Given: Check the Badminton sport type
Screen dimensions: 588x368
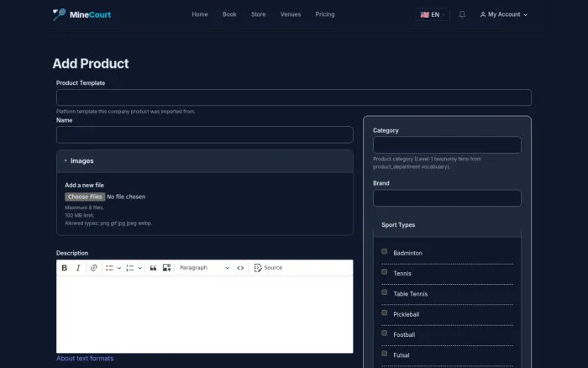Looking at the screenshot, I should coord(385,251).
